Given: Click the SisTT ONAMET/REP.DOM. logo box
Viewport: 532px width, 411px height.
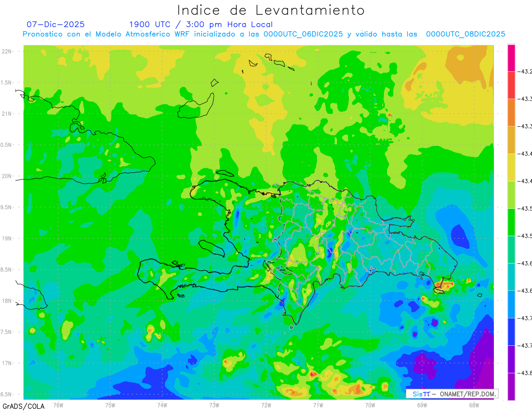Looking at the screenshot, I should coord(452,394).
